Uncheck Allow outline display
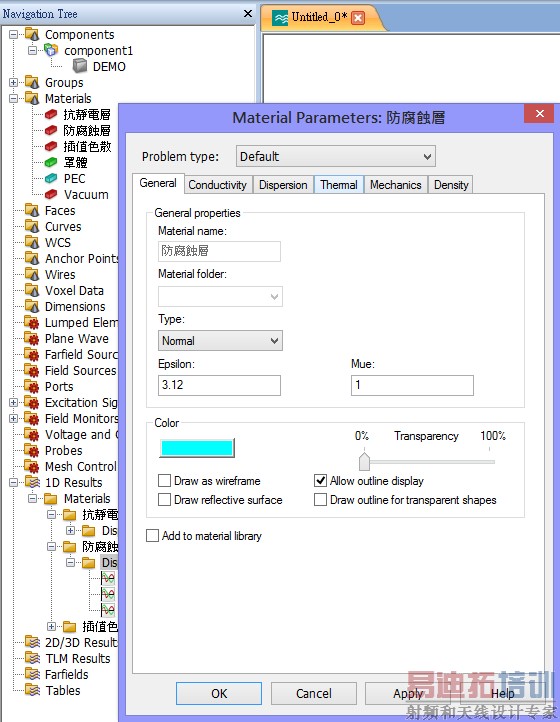The height and width of the screenshot is (722, 560). pyautogui.click(x=320, y=481)
